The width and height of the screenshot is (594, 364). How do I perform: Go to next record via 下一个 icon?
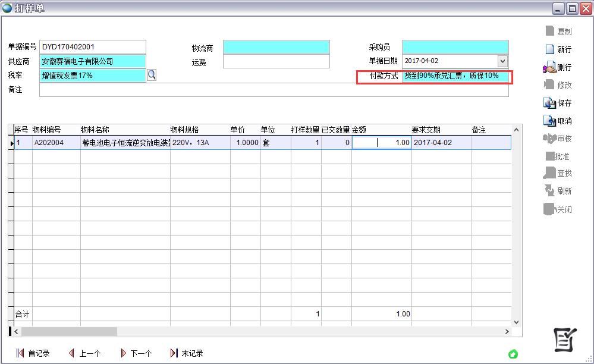[x=122, y=353]
